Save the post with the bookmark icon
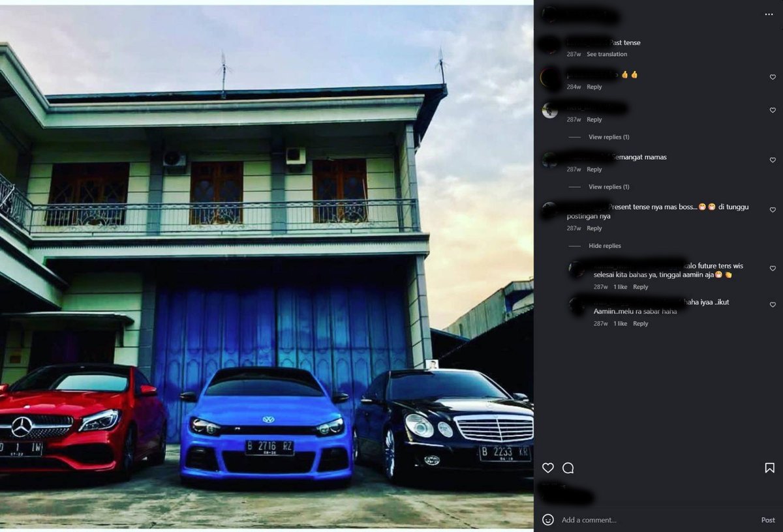Screen dimensions: 783x532 [770, 468]
